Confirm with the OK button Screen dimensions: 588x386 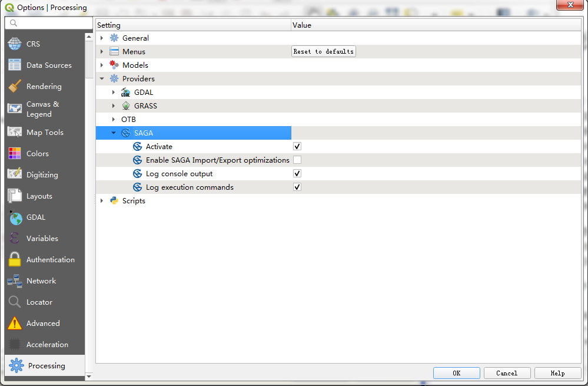click(456, 373)
